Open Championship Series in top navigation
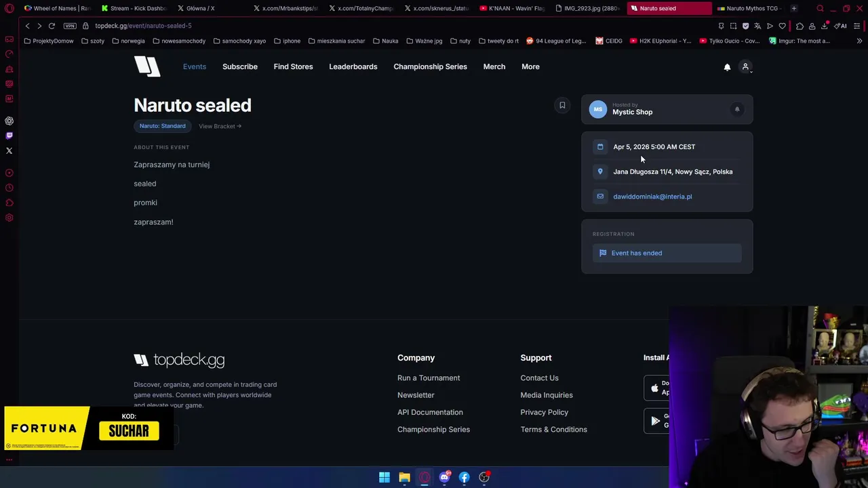This screenshot has height=488, width=868. tap(430, 66)
